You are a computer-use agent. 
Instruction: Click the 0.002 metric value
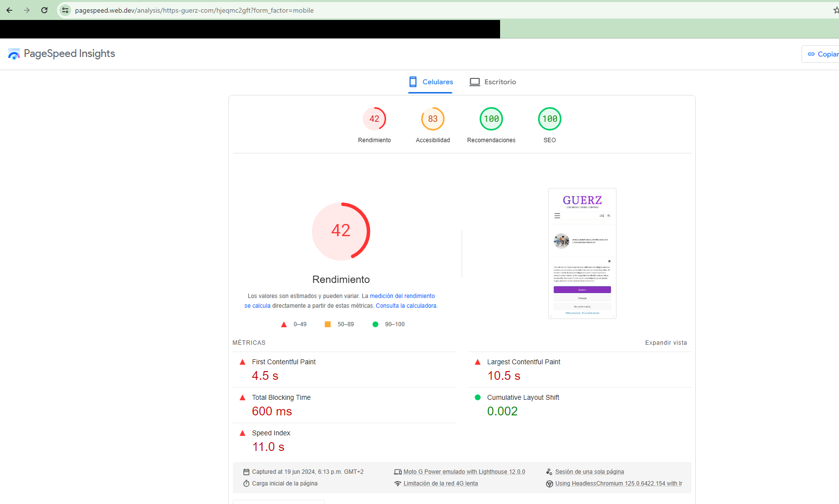tap(503, 411)
